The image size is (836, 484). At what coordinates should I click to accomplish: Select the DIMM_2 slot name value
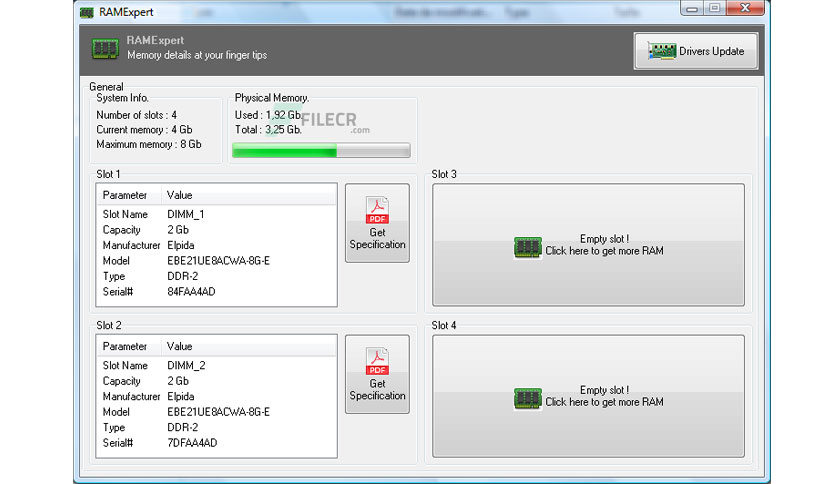186,366
